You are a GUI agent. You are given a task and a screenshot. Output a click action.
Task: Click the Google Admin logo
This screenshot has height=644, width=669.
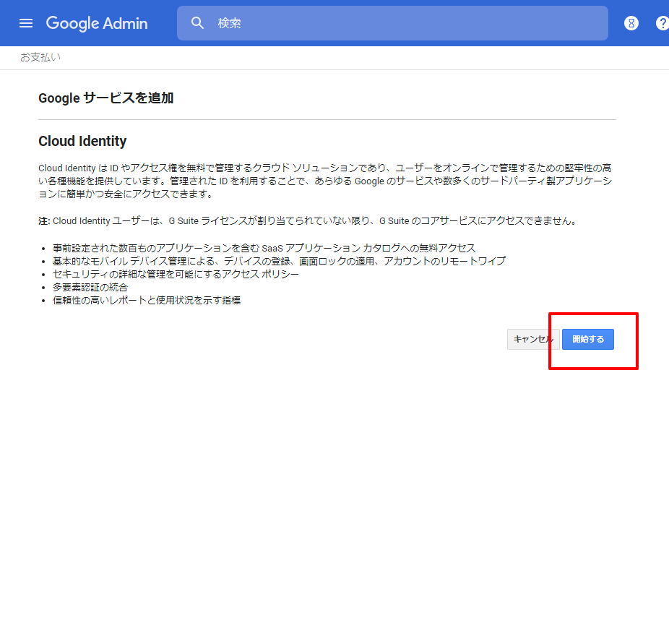tap(97, 23)
